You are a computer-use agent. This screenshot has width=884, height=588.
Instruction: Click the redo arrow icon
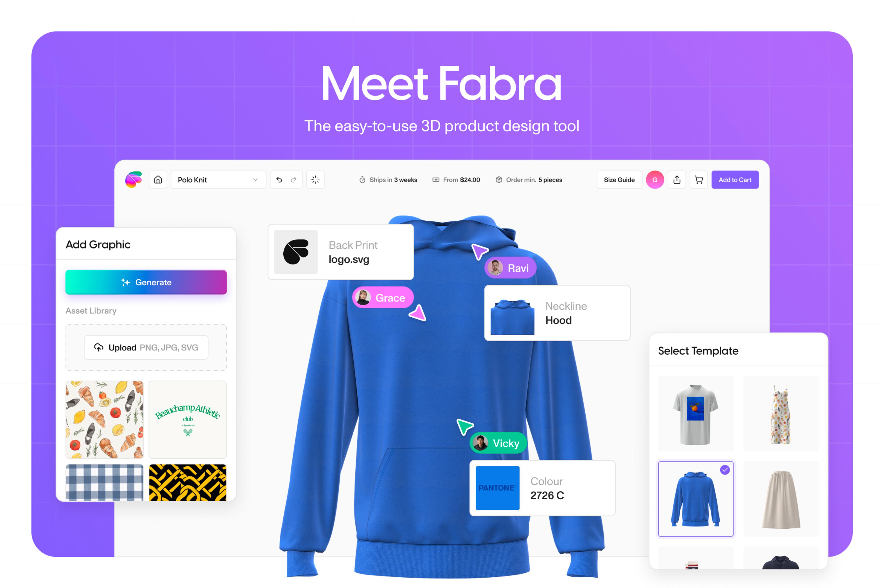(x=293, y=179)
